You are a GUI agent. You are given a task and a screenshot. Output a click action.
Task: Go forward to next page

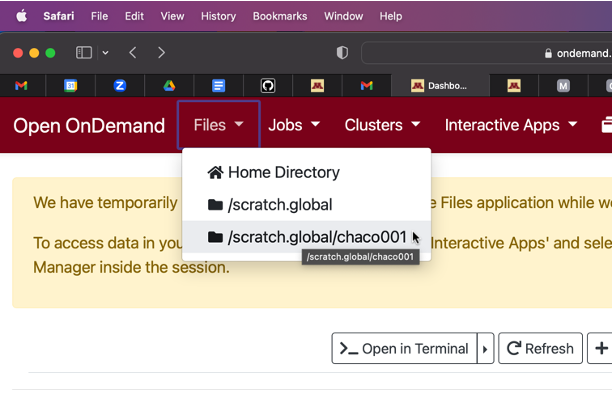pyautogui.click(x=161, y=53)
